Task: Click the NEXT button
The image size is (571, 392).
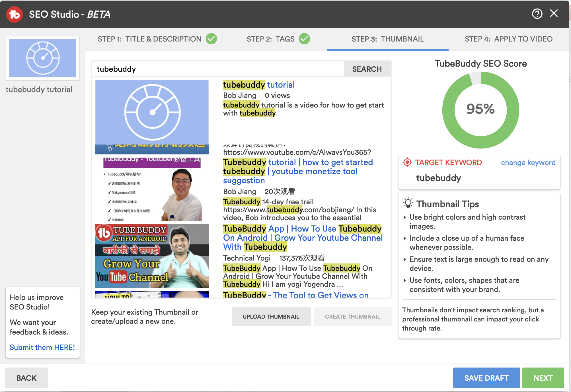Action: pyautogui.click(x=543, y=378)
